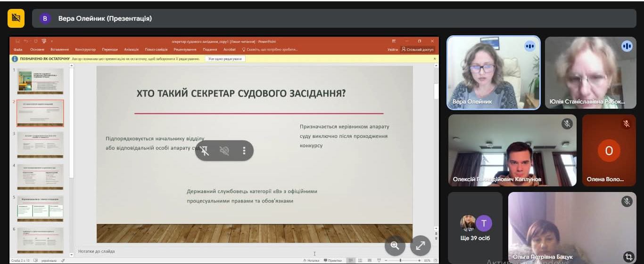Screen dimensions: 644x264
Task: Click muted mic icon on Олена Воло... tile
Action: click(x=627, y=124)
